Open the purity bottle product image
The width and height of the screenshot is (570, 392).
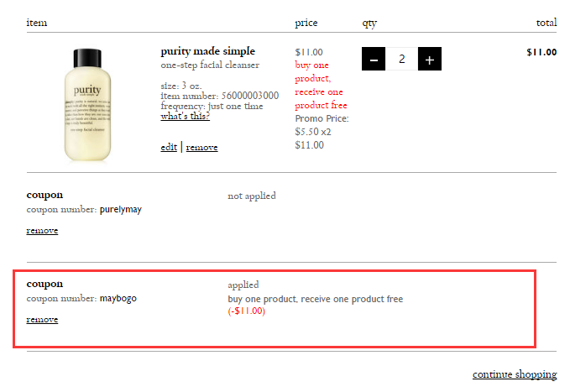tap(87, 105)
